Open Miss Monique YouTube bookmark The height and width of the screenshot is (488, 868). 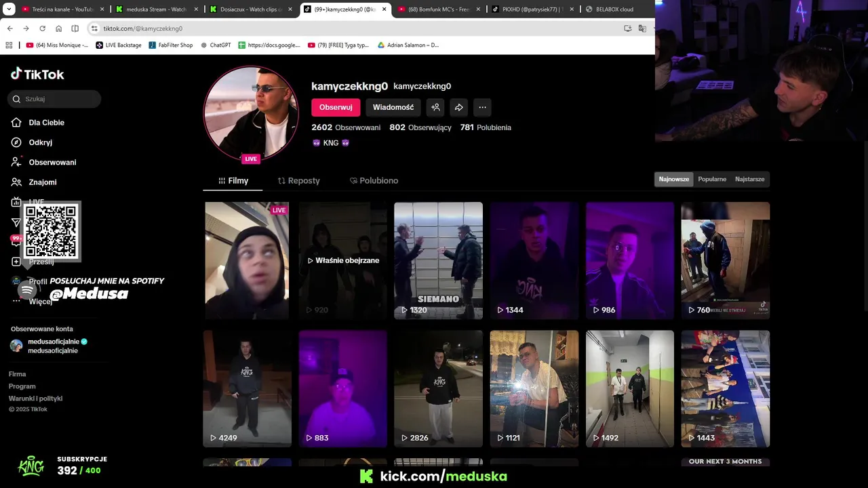click(x=57, y=45)
